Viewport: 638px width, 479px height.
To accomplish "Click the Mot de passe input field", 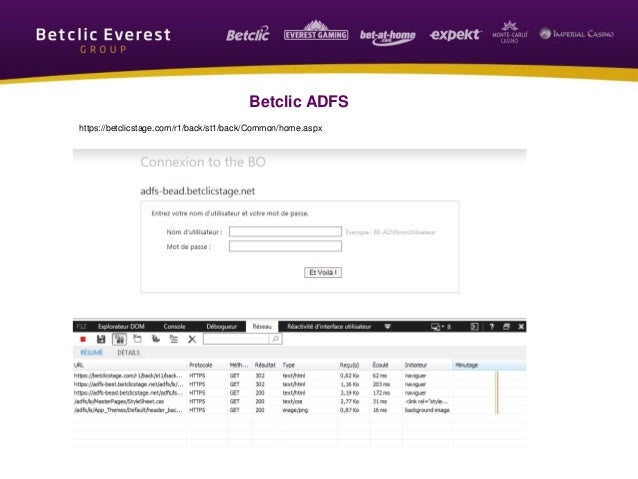I will (285, 246).
